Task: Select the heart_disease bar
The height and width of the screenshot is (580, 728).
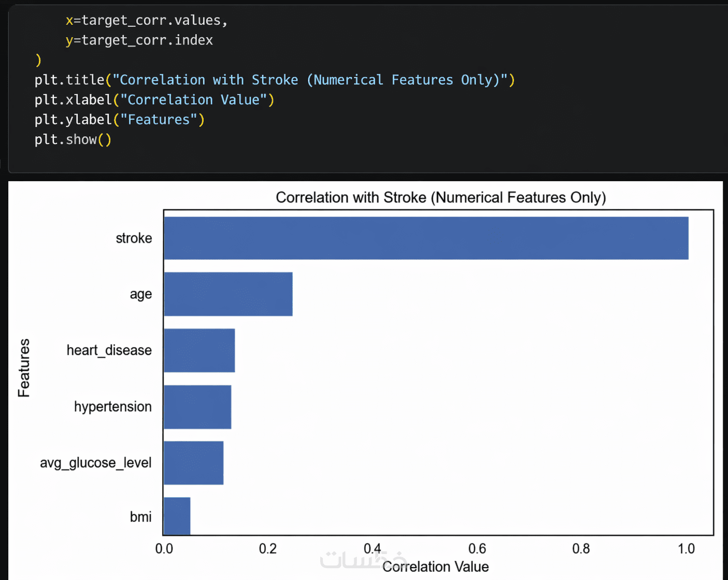Action: (x=199, y=350)
